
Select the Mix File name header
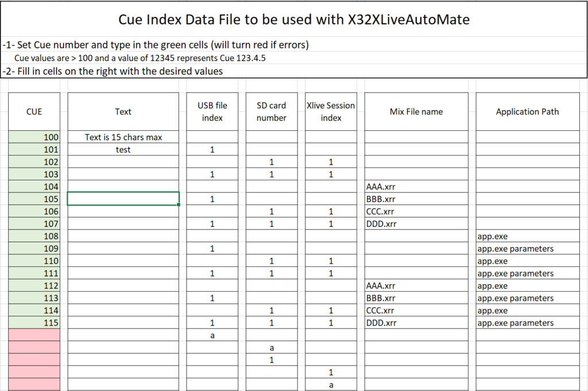tap(416, 112)
